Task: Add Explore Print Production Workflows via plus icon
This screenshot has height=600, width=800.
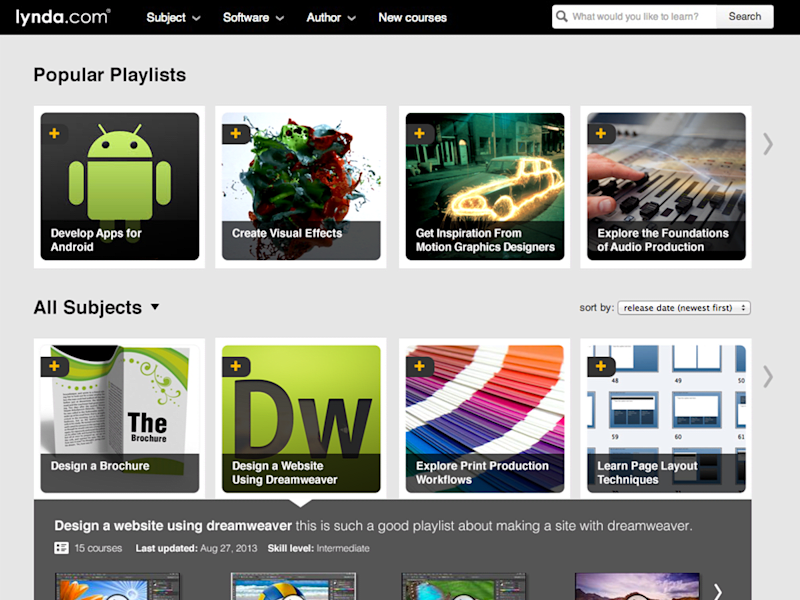Action: pyautogui.click(x=419, y=366)
